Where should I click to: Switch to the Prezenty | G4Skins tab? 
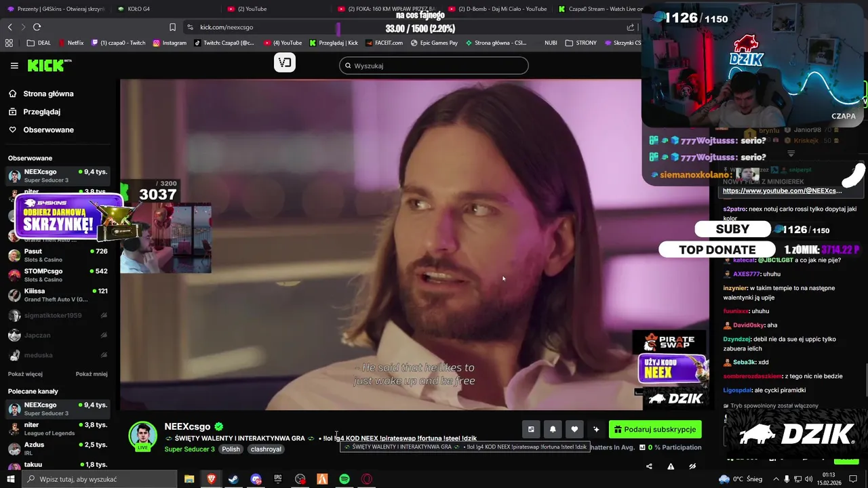56,9
